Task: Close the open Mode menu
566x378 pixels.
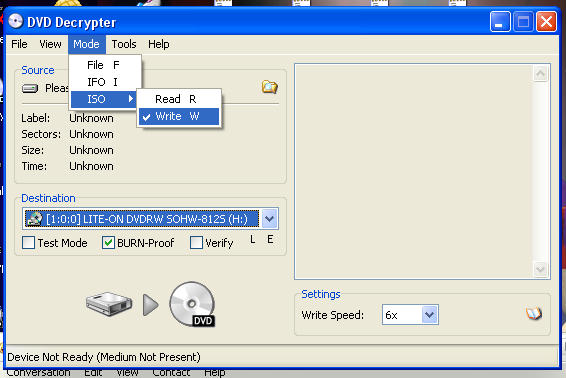Action: point(86,44)
